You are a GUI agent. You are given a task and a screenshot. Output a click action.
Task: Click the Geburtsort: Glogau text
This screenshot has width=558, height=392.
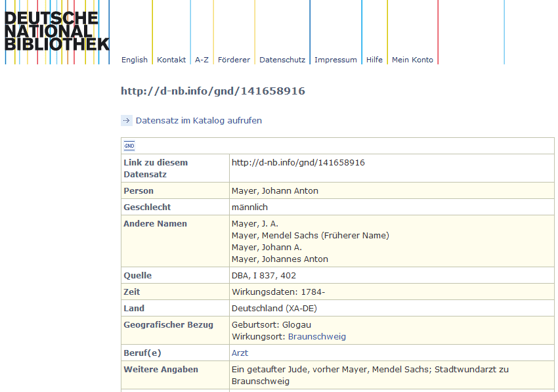click(271, 325)
